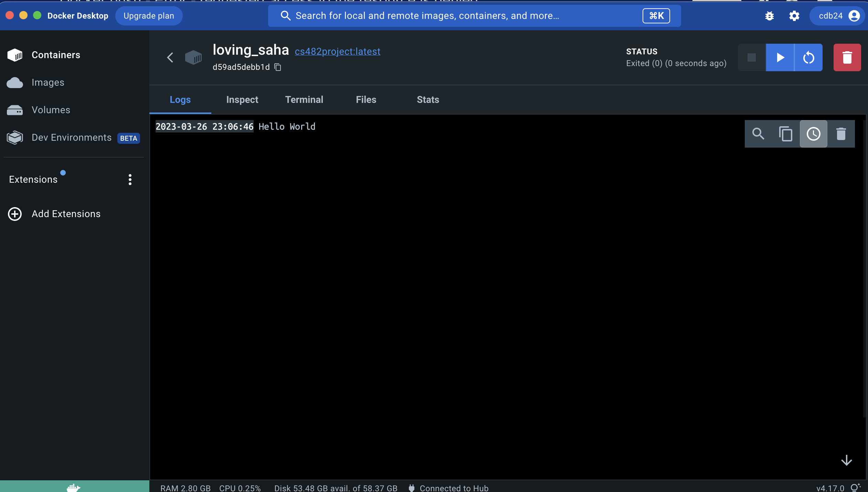Click the Stop container square icon
The image size is (868, 492).
(752, 57)
